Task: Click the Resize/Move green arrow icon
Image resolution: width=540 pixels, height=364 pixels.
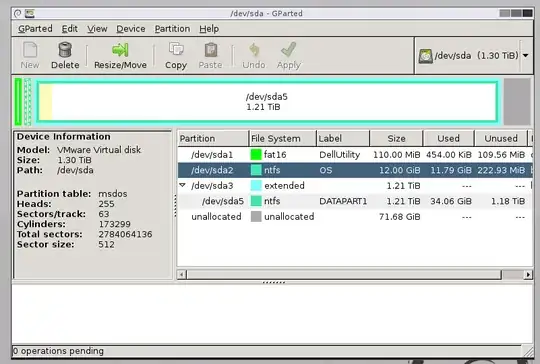Action: pyautogui.click(x=120, y=50)
